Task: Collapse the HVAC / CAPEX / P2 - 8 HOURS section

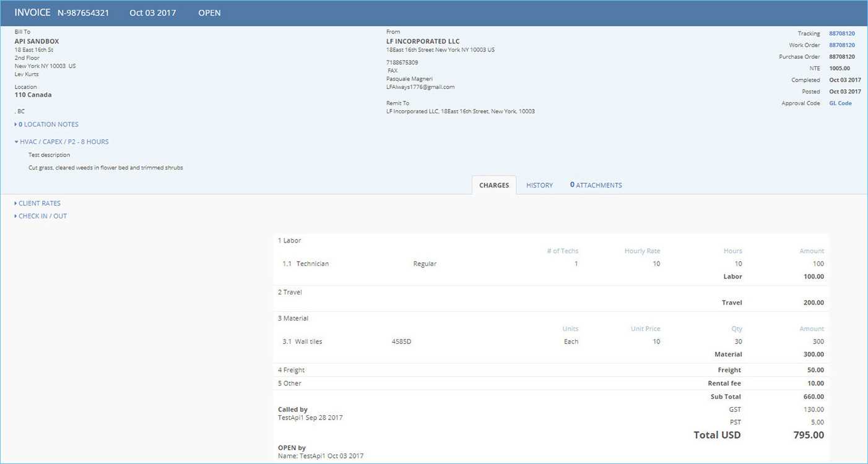Action: tap(61, 142)
